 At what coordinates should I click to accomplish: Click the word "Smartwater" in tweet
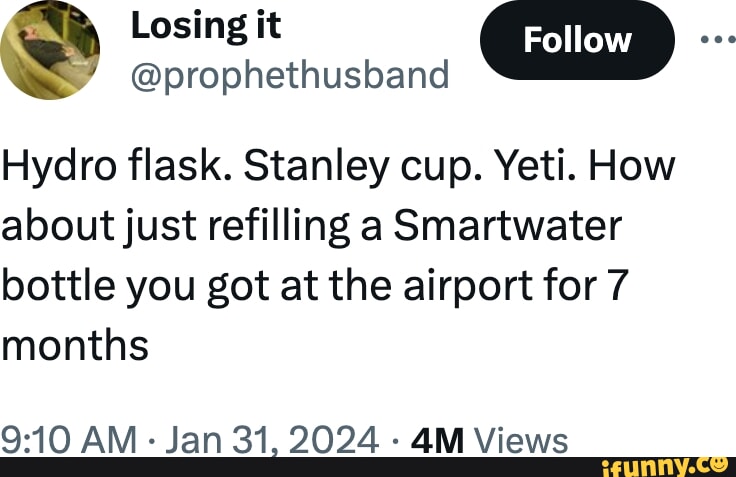click(x=510, y=228)
